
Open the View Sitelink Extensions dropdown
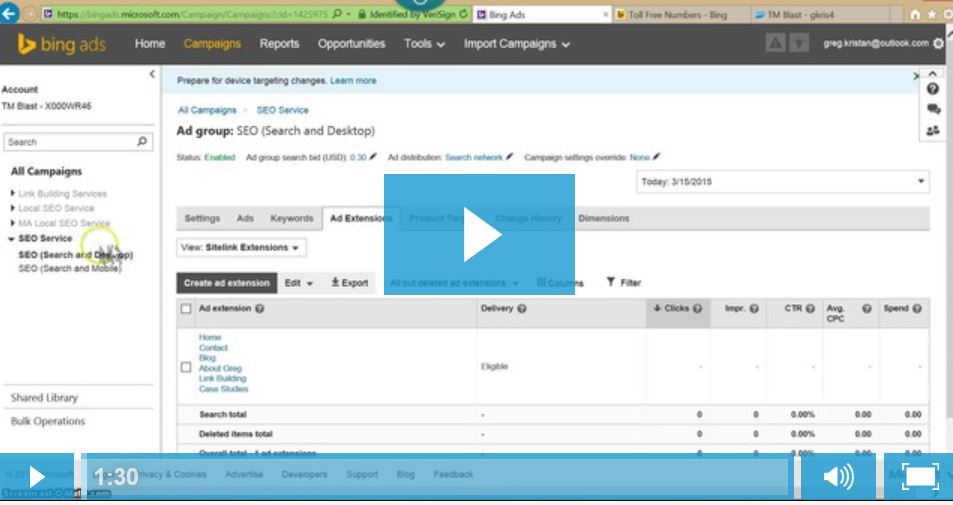[241, 247]
